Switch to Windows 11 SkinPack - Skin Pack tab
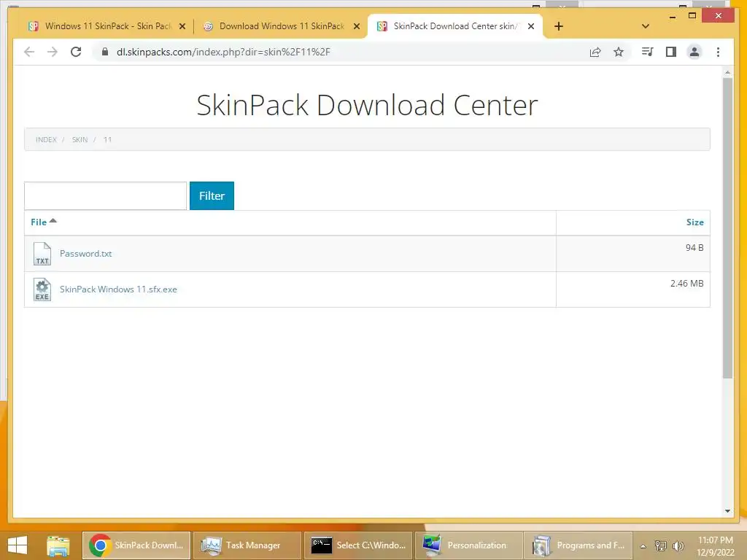The width and height of the screenshot is (747, 560). click(108, 26)
